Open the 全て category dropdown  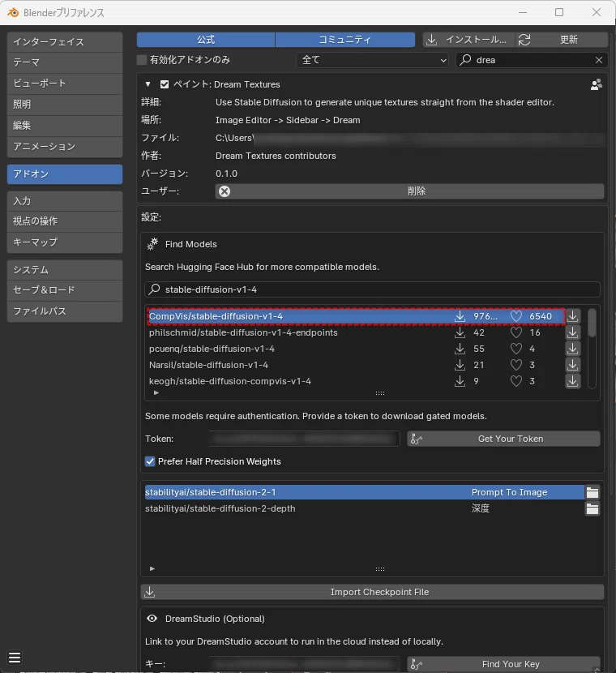pos(372,60)
